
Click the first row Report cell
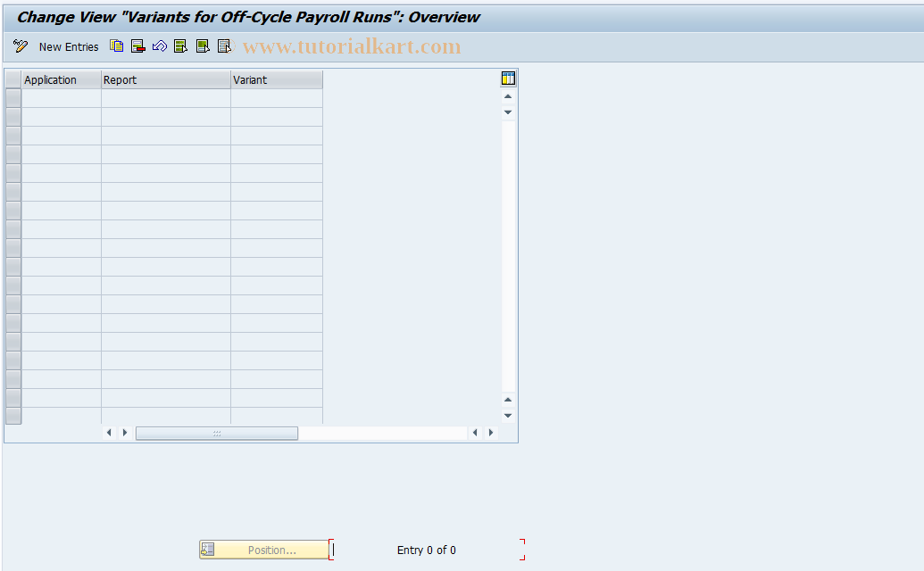(165, 98)
